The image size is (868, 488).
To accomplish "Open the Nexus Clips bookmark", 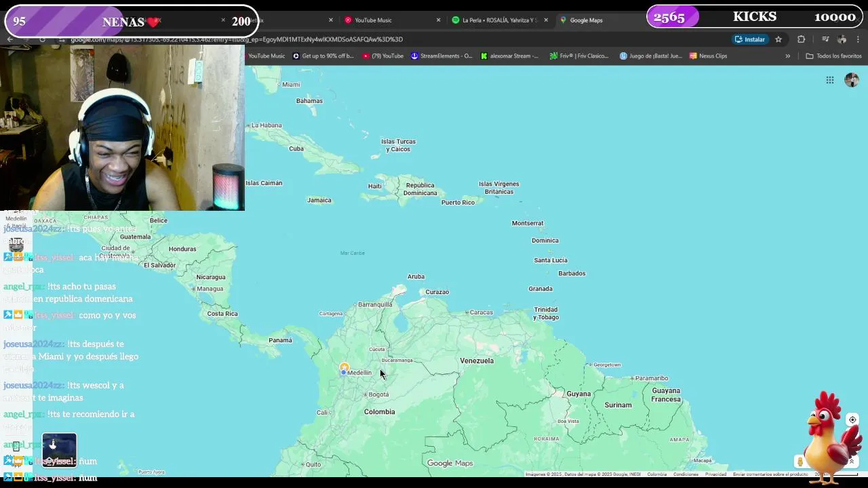I will tap(708, 56).
